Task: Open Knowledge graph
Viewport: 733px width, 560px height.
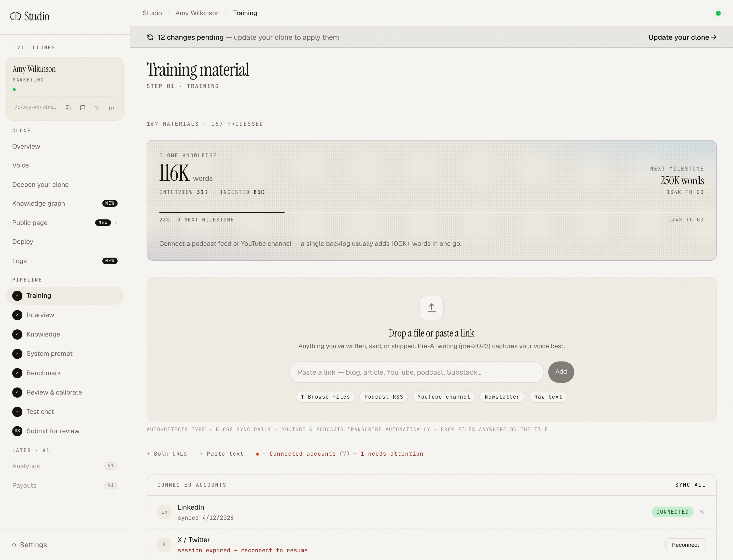Action: (x=65, y=203)
